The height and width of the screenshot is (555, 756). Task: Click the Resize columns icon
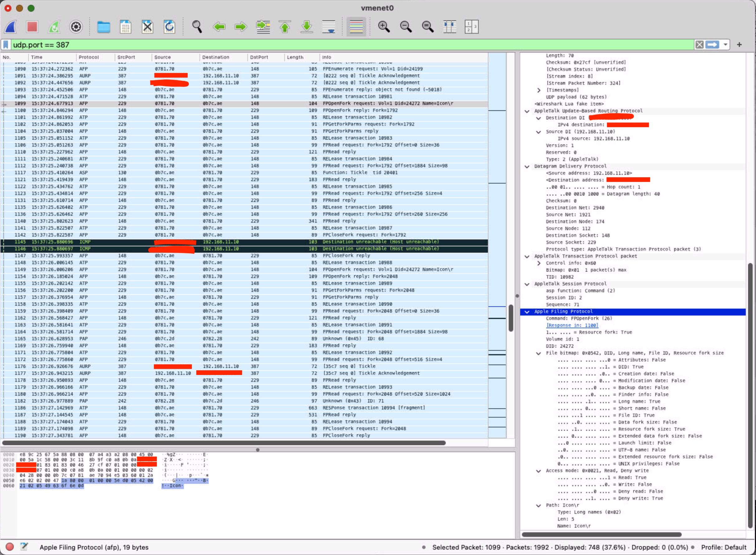coord(449,26)
